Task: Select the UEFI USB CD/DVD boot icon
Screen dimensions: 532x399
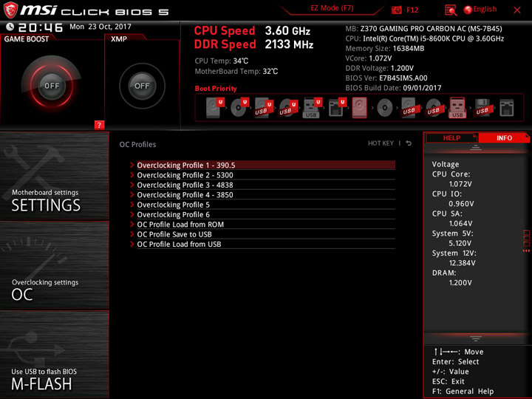Action: (x=288, y=108)
